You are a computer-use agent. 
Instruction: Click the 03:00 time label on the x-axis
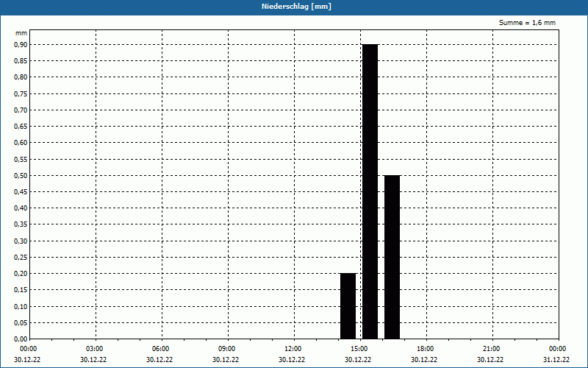coord(95,349)
